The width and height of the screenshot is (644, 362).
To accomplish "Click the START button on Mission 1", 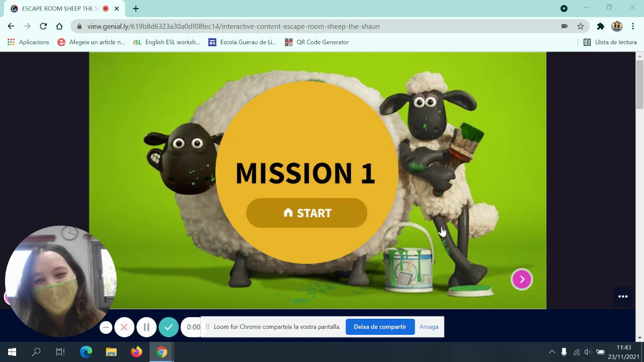I will pyautogui.click(x=306, y=213).
